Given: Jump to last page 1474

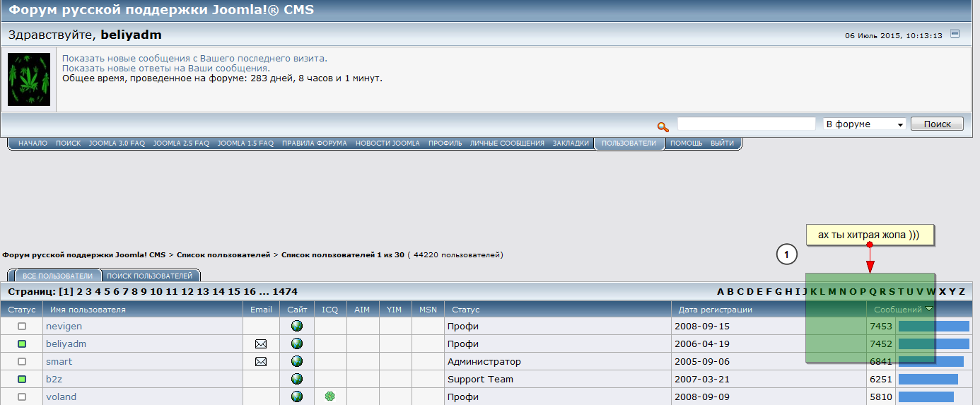Looking at the screenshot, I should (285, 292).
